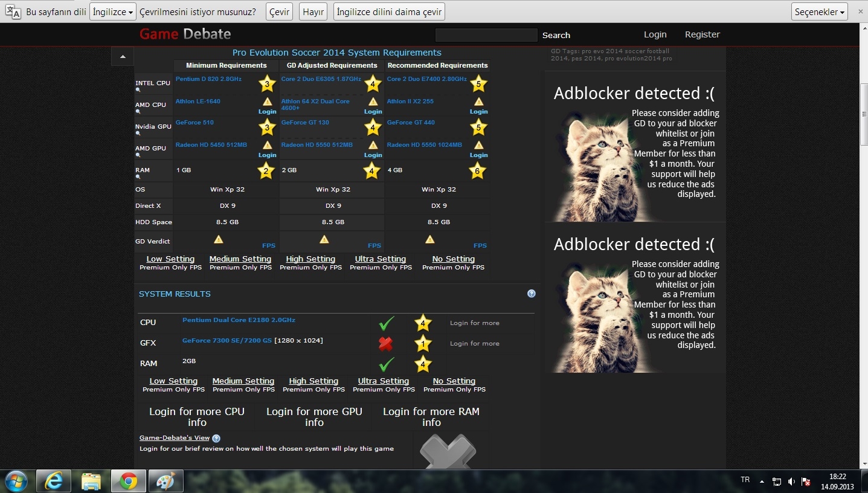Click the blue help icon next to System Results
This screenshot has width=868, height=493.
point(531,294)
